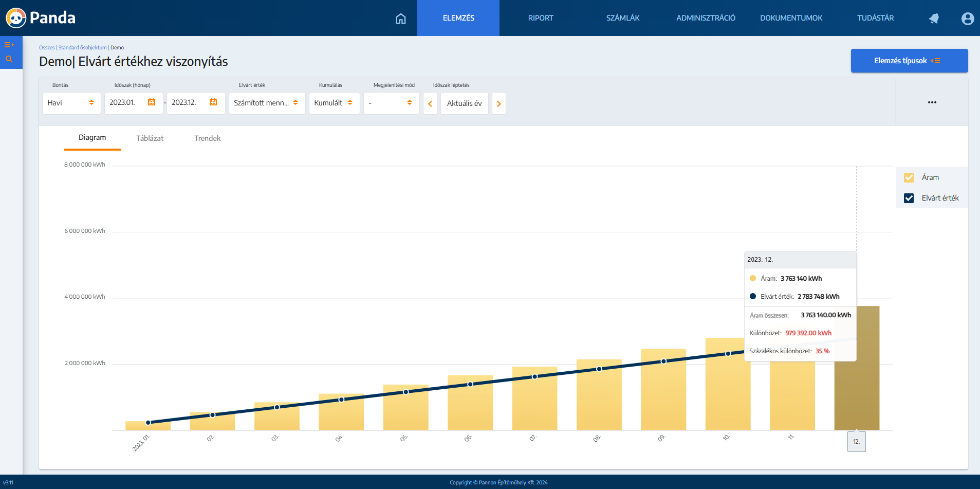Click the home icon in navigation bar
The height and width of the screenshot is (489, 980).
pyautogui.click(x=401, y=19)
